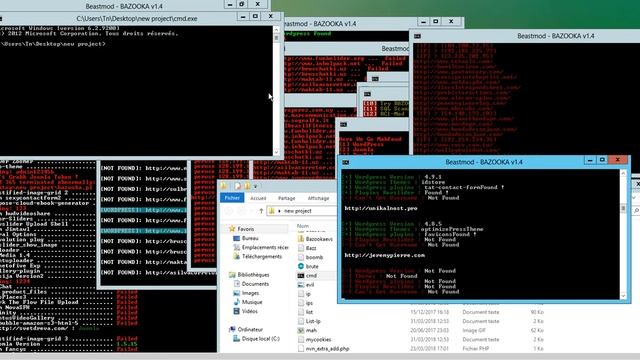This screenshot has height=360, width=640.
Task: Open system menu icon of front BAZOOKA window
Action: coord(346,162)
